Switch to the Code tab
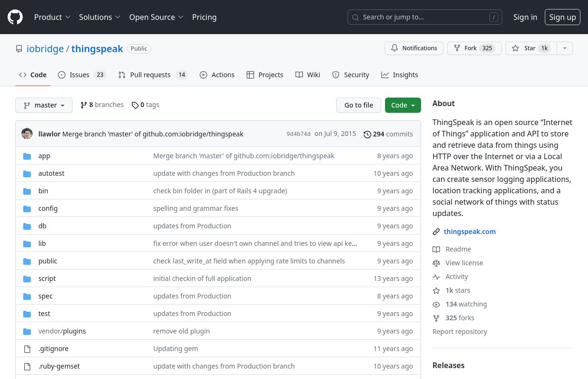 point(33,75)
